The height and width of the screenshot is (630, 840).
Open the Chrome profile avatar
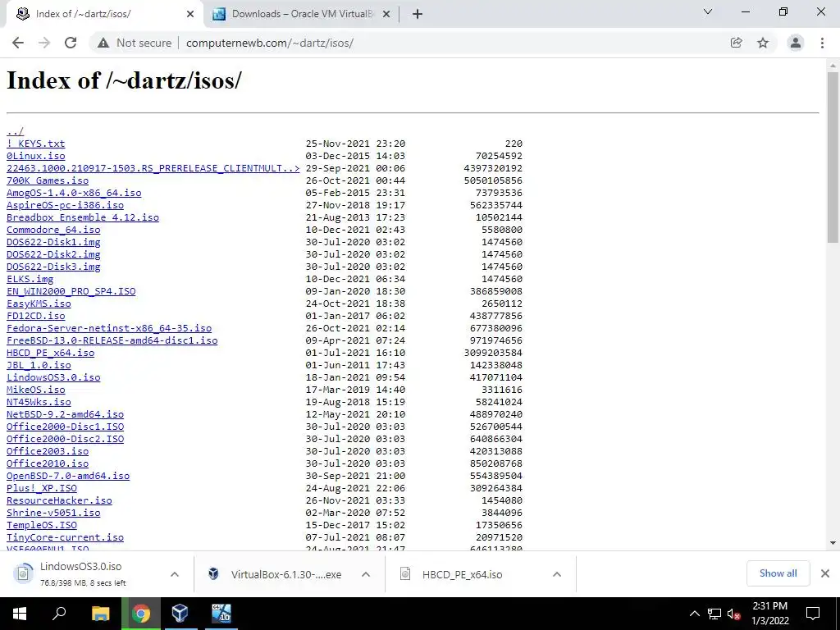tap(796, 43)
